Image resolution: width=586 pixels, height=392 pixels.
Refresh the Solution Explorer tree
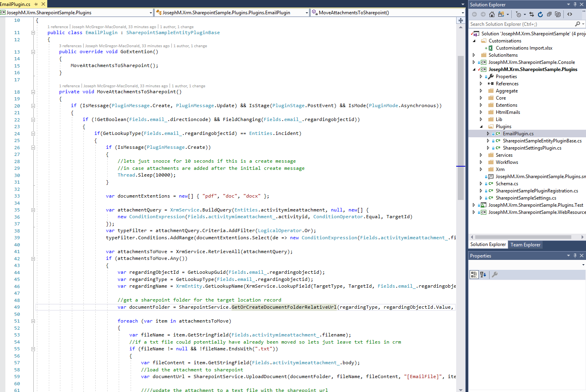(540, 14)
